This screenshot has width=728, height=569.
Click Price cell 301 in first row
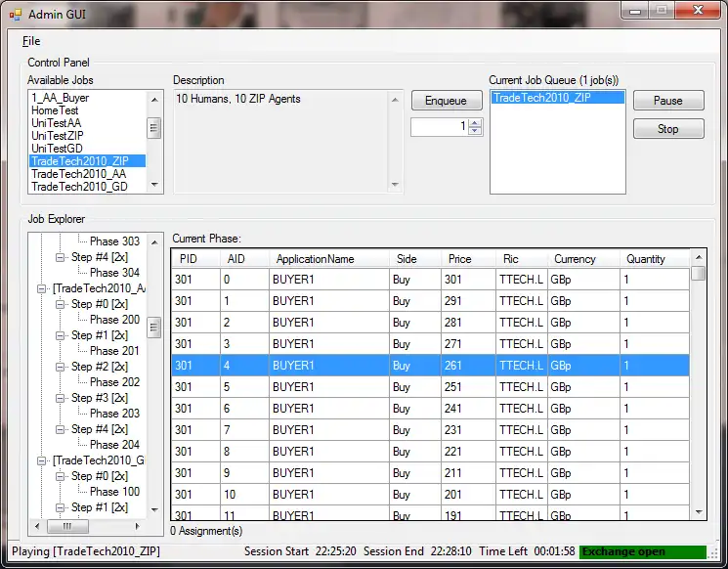468,280
